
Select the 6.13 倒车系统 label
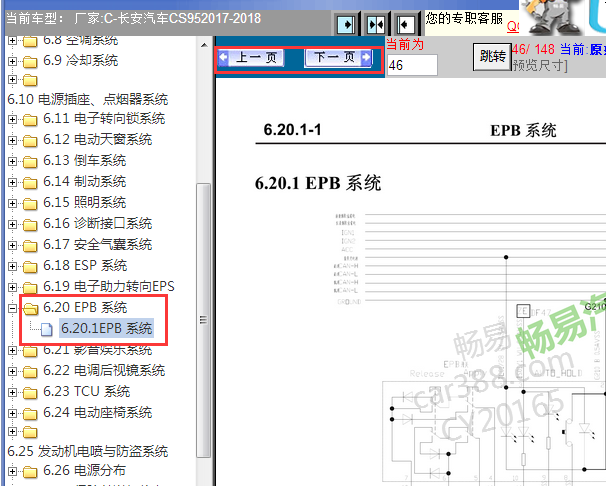coord(85,160)
